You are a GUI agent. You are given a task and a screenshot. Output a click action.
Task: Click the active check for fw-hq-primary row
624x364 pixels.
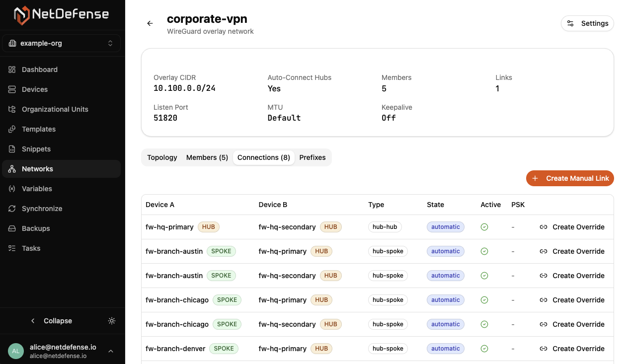pos(484,227)
